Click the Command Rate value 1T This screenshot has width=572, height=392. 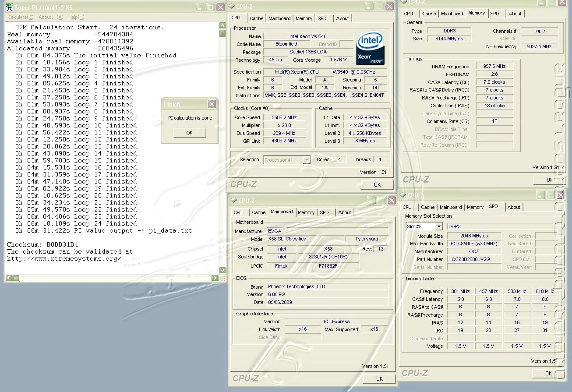point(494,121)
